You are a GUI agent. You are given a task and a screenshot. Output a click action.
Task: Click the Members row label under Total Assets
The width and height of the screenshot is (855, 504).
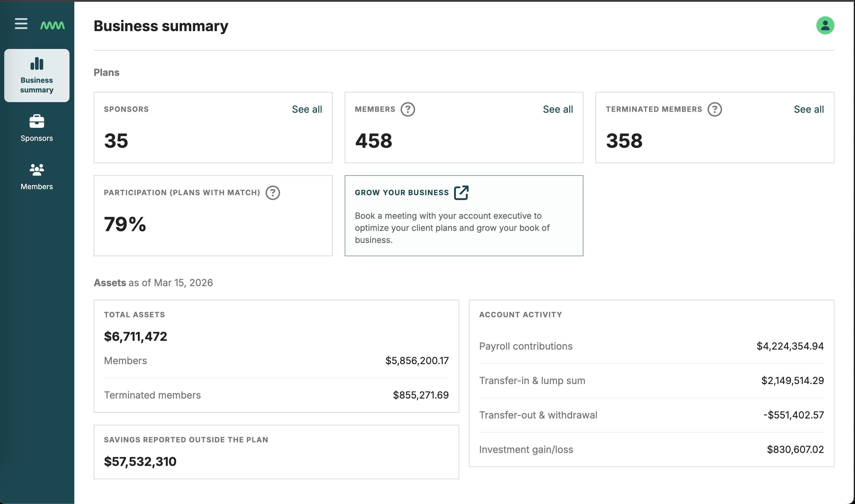click(x=125, y=361)
